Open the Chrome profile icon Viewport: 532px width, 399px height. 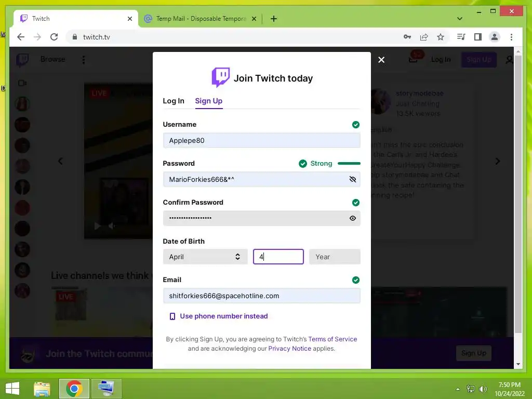(x=495, y=37)
